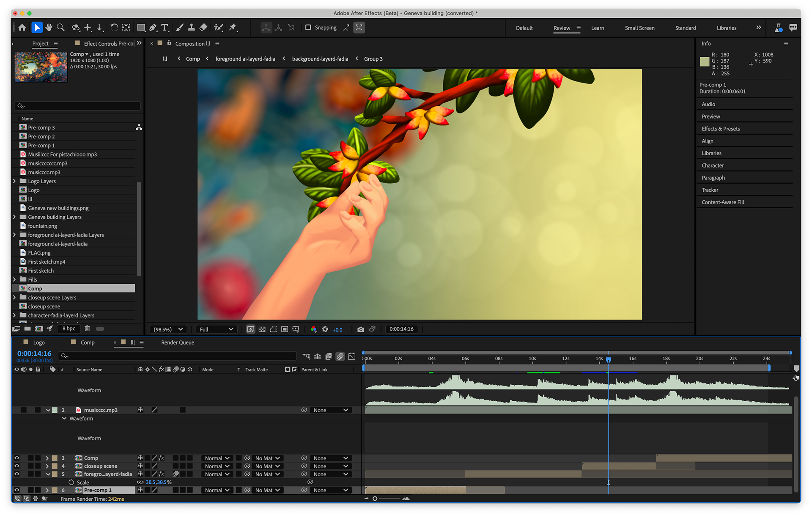The width and height of the screenshot is (812, 516).
Task: Toggle the Lock box for closeup scene layer
Action: click(38, 466)
